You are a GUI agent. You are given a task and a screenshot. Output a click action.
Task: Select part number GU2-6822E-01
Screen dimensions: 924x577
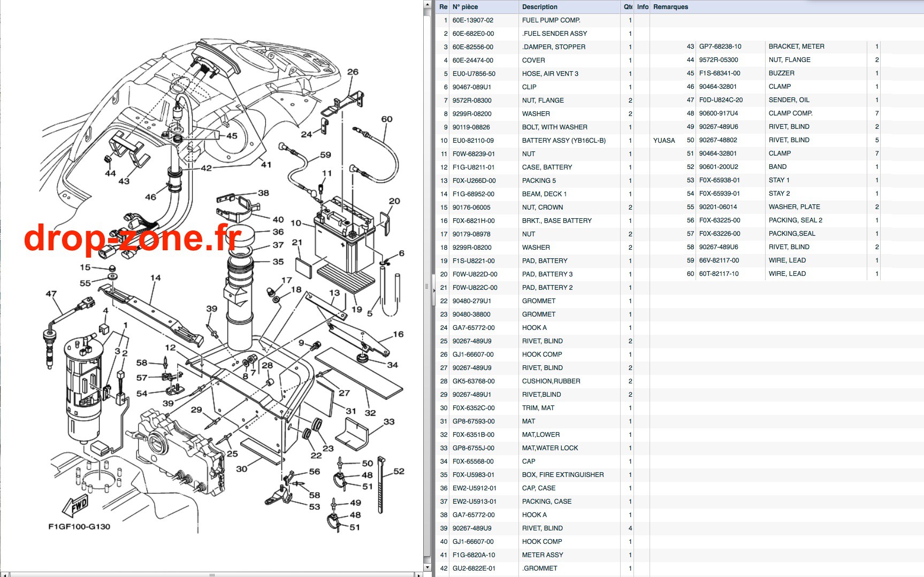[474, 568]
